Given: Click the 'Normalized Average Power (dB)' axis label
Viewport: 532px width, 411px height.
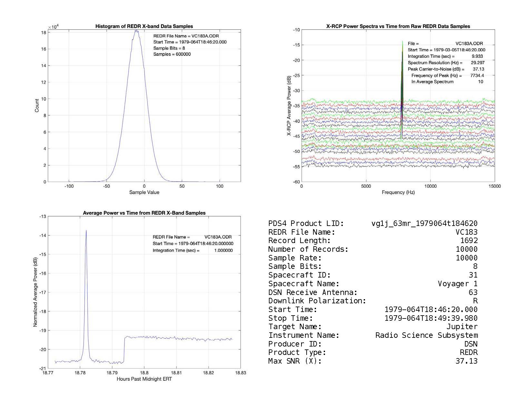Looking at the screenshot, I should (x=35, y=292).
